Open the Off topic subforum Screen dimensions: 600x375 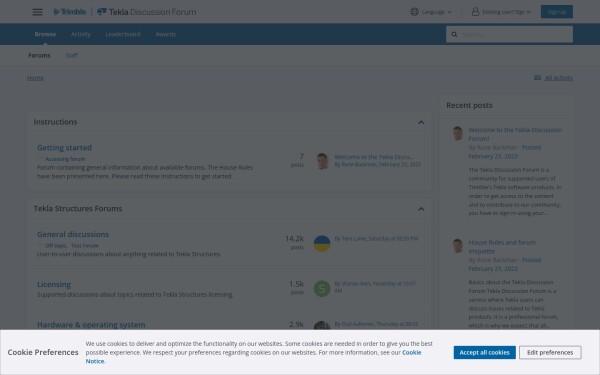click(x=56, y=246)
